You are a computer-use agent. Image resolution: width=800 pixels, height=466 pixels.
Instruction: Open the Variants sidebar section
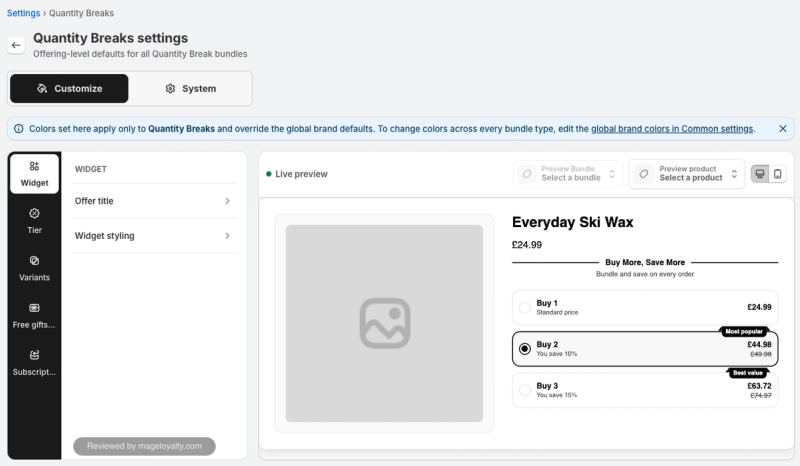pos(34,268)
